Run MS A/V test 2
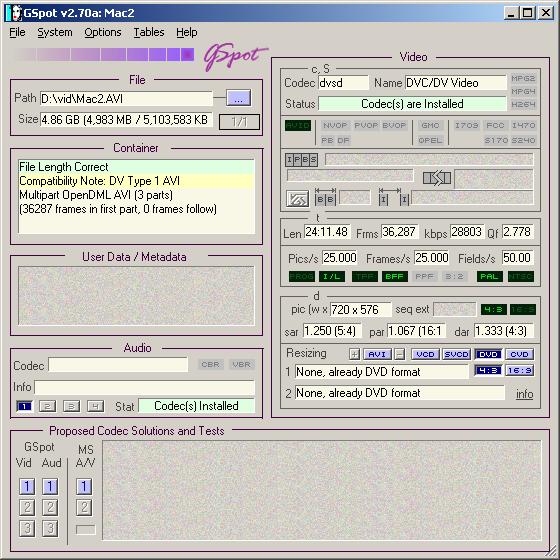Image resolution: width=560 pixels, height=560 pixels. point(84,507)
